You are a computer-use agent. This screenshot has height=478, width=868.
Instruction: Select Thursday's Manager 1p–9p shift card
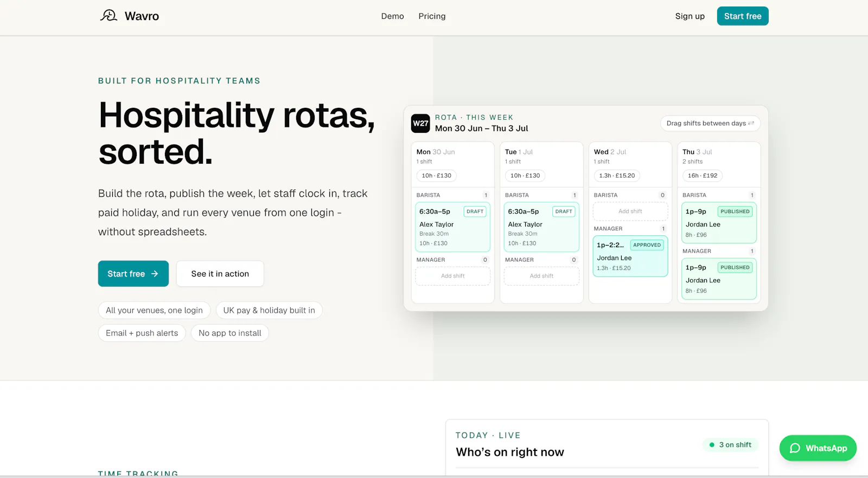[x=719, y=279]
